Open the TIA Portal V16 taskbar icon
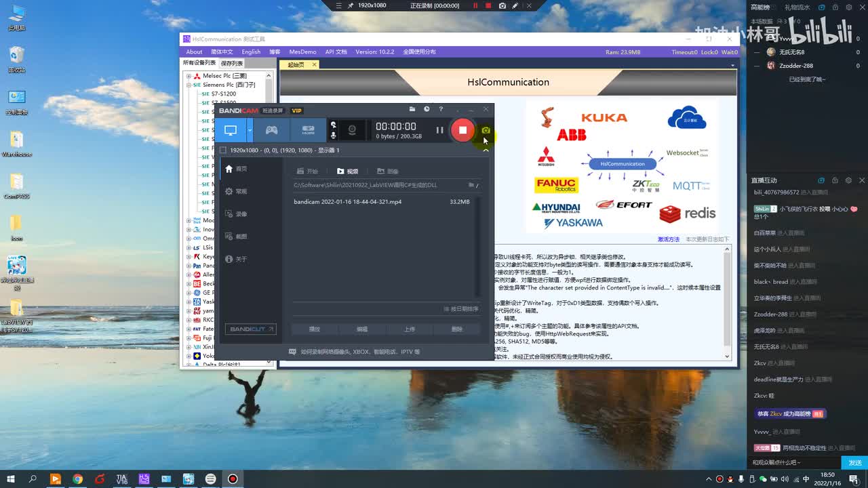This screenshot has width=868, height=488. click(x=121, y=479)
